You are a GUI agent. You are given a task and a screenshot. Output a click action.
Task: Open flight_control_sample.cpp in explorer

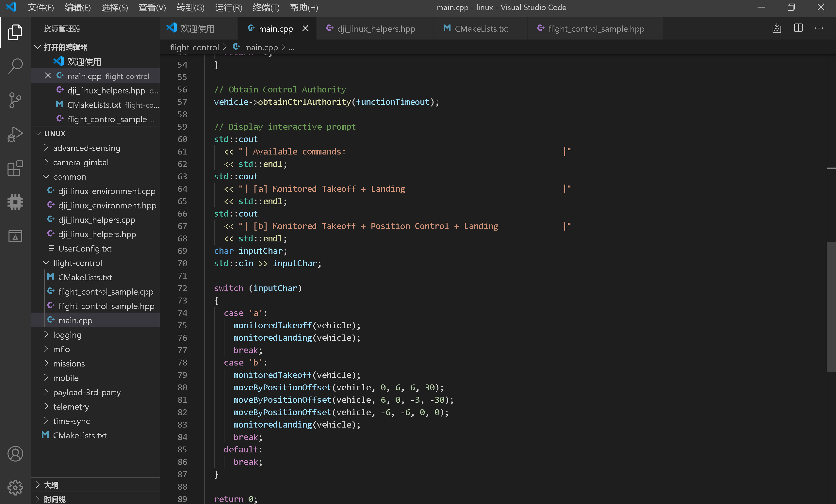click(106, 292)
